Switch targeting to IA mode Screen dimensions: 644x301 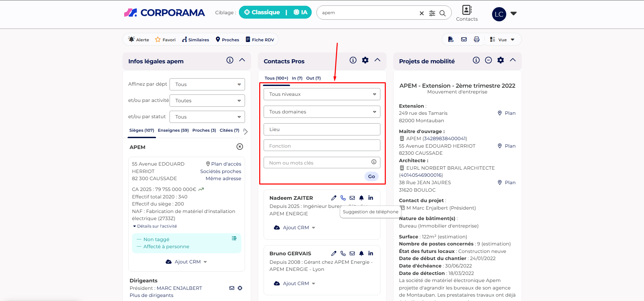(x=300, y=13)
